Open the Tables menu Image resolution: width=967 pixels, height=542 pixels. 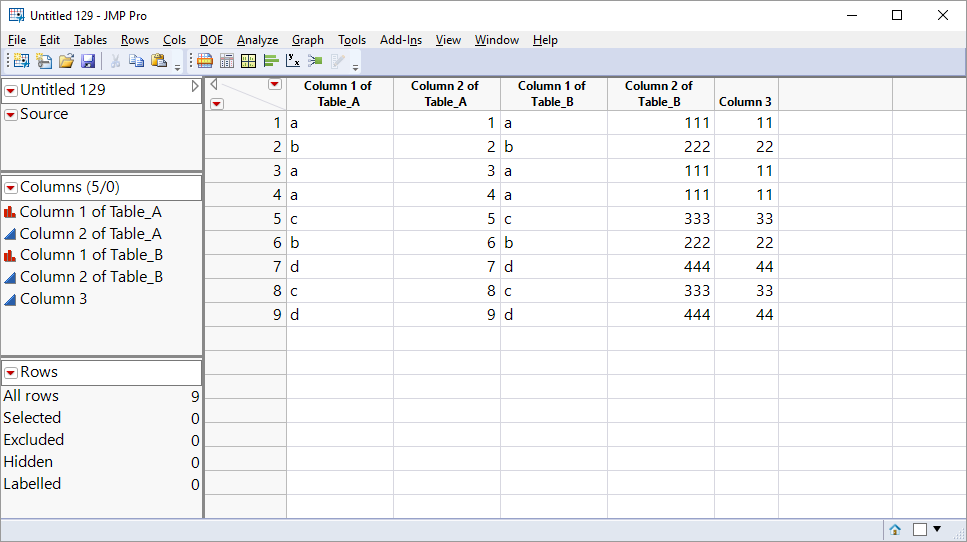pos(90,40)
